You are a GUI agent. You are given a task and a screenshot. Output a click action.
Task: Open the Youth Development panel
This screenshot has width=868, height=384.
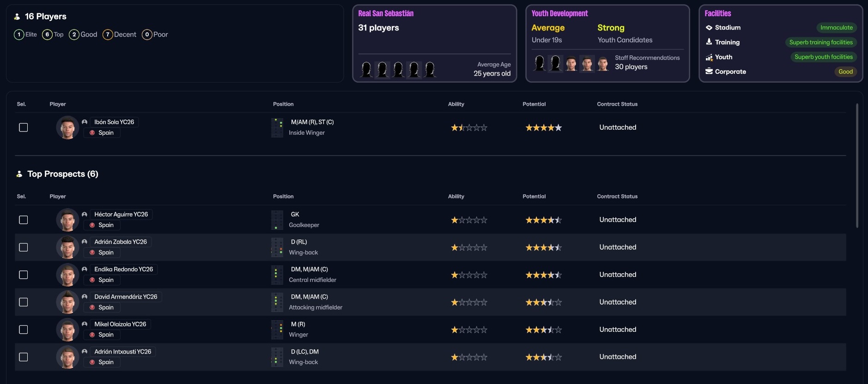607,44
